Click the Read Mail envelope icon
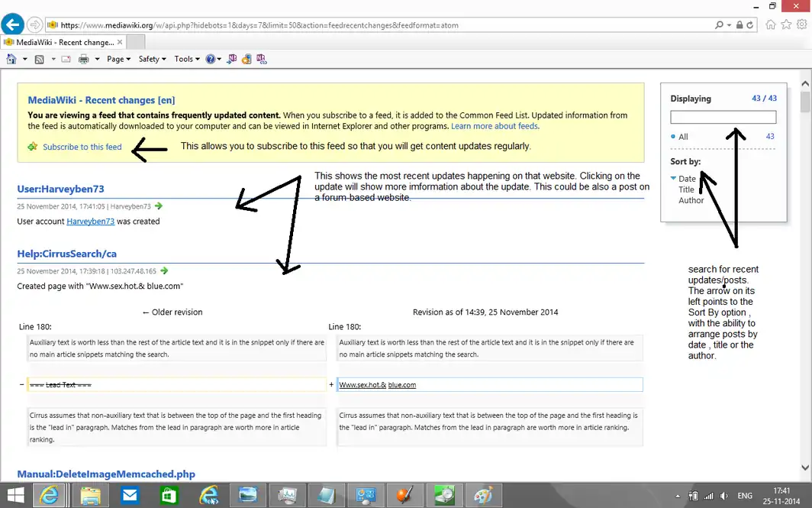The image size is (812, 508). (x=66, y=59)
